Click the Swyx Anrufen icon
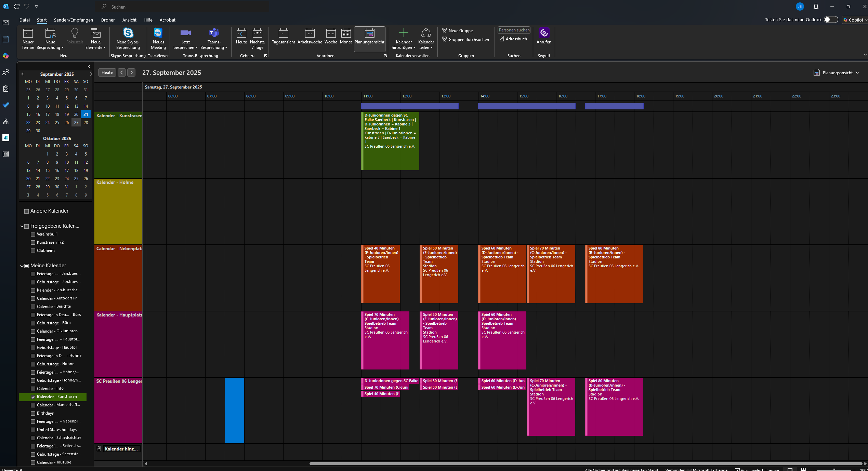Viewport: 868px width, 471px height. 544,33
